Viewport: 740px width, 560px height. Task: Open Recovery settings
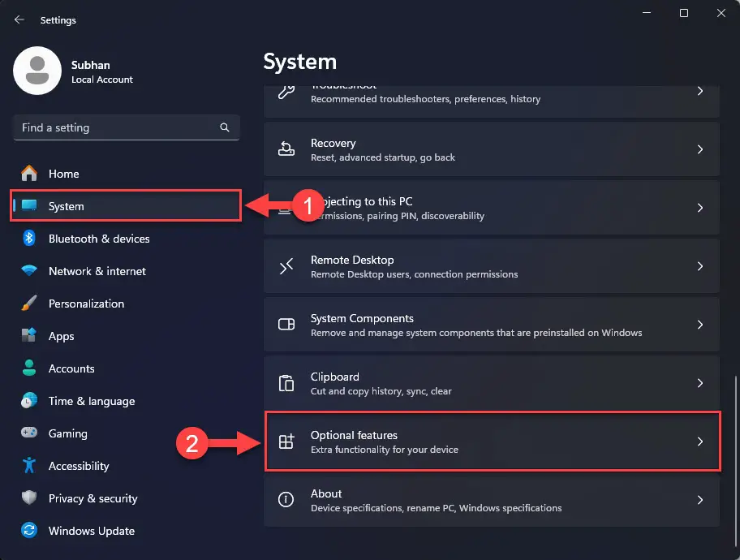pyautogui.click(x=492, y=149)
